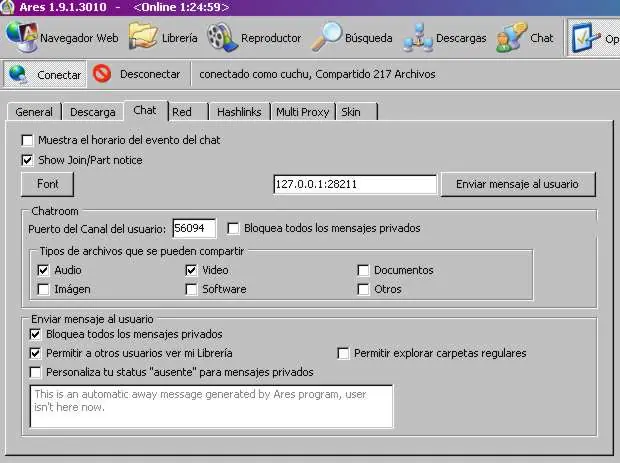This screenshot has height=463, width=620.
Task: Check Bloquea mensajes privados in Chatroom group
Action: 233,228
